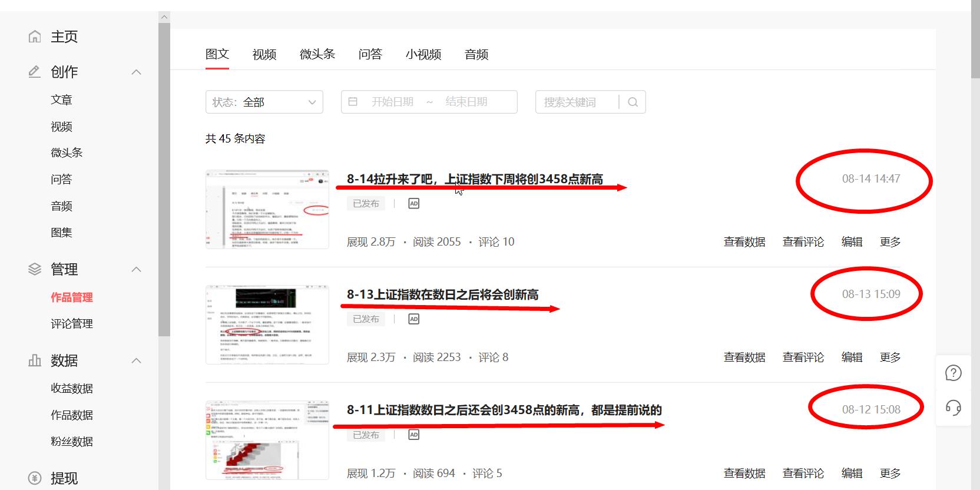Click 编辑 for the 8-14 article

point(852,242)
